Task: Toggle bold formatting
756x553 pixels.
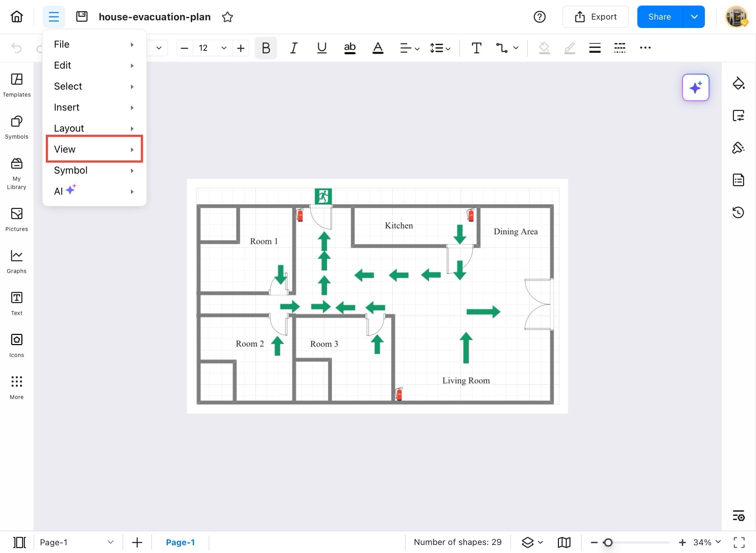Action: point(265,48)
